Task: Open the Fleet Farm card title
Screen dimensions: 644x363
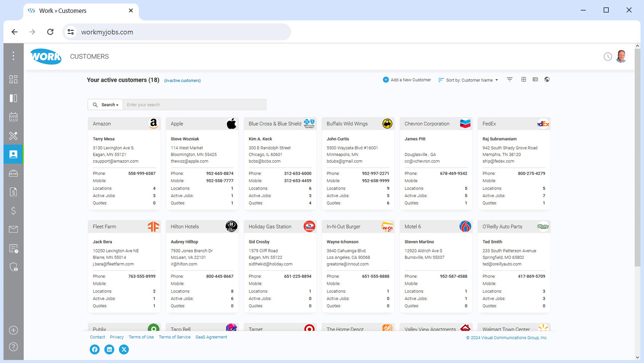Action: pyautogui.click(x=105, y=227)
